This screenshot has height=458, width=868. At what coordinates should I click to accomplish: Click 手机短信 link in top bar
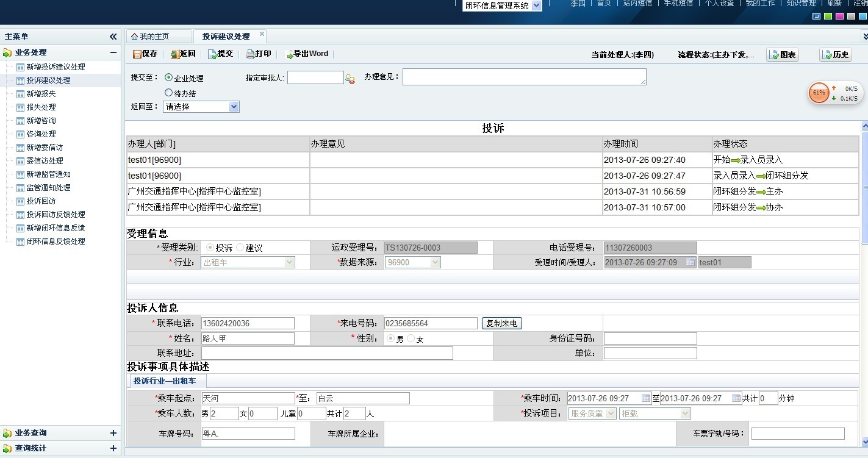(678, 3)
